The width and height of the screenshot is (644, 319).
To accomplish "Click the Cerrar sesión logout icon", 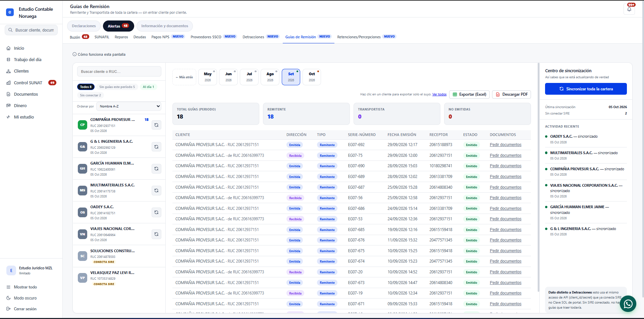I will [8, 309].
